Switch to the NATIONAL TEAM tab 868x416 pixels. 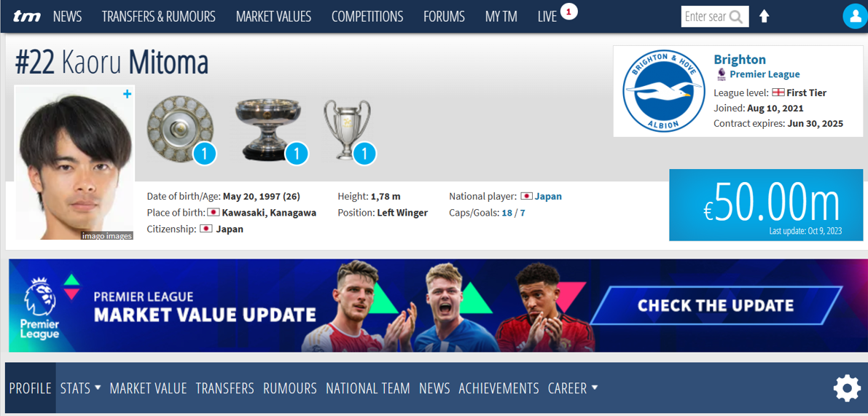(368, 388)
